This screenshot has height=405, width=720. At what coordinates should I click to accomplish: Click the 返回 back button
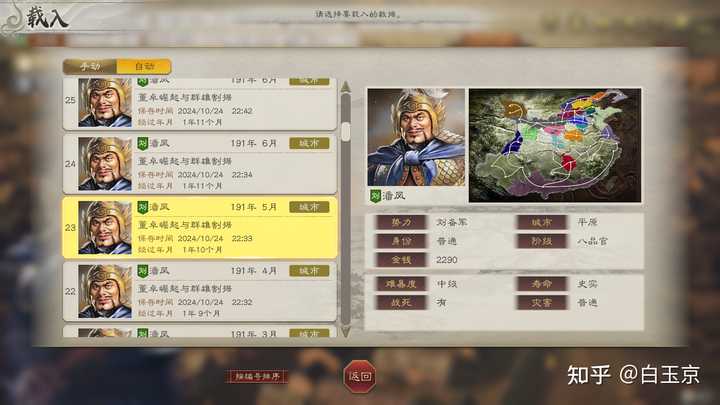(360, 377)
